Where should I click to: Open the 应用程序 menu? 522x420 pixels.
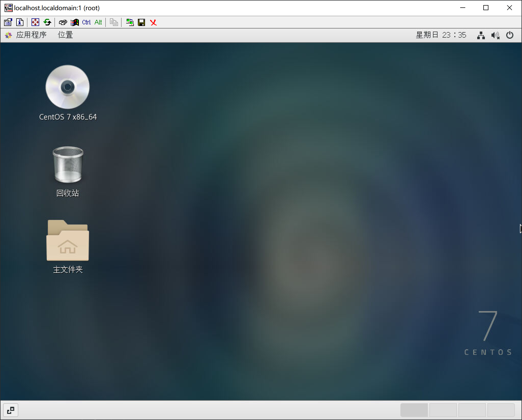(31, 35)
